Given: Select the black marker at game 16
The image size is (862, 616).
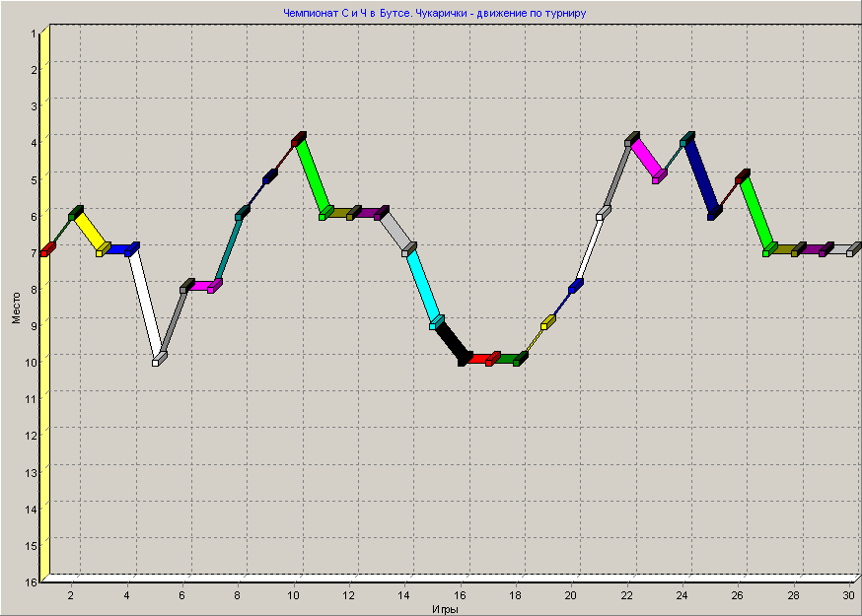Looking at the screenshot, I should coord(465,359).
